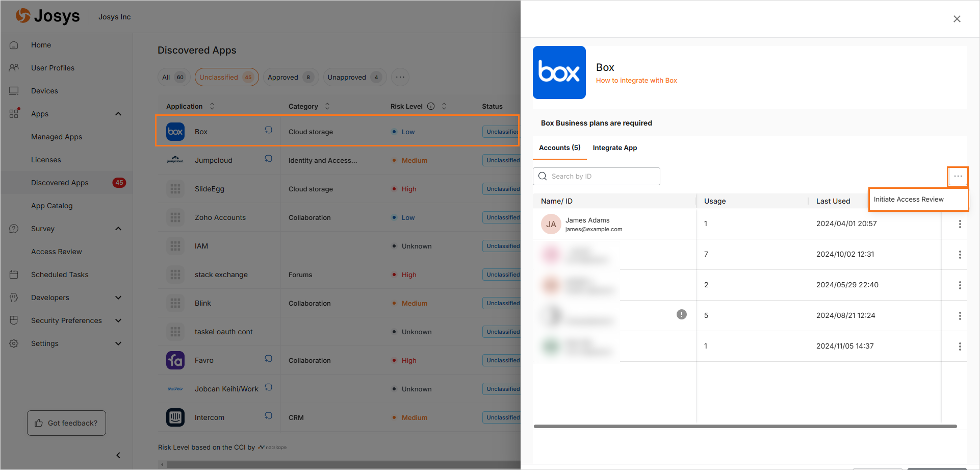Select the Unclassified filter tab

[x=226, y=77]
